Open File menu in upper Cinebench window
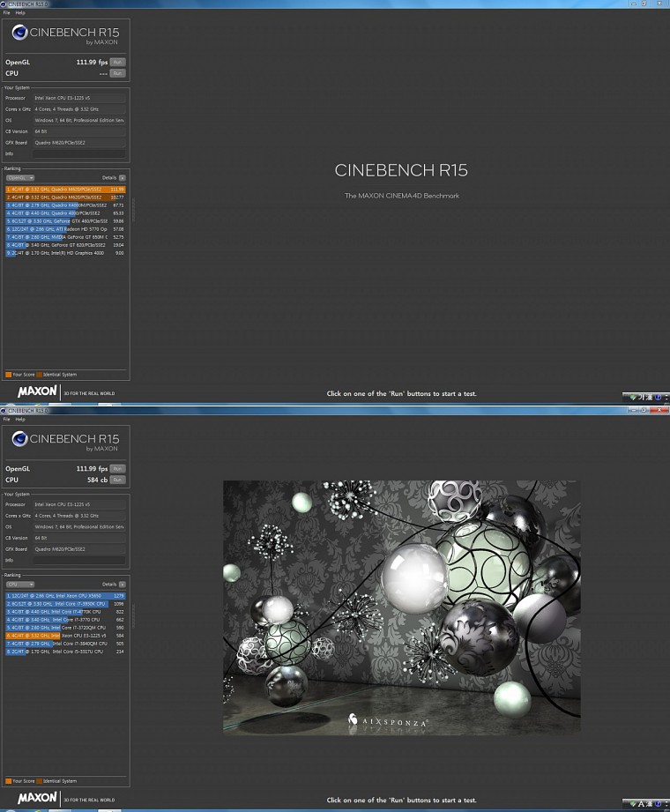The width and height of the screenshot is (670, 812). tap(7, 12)
